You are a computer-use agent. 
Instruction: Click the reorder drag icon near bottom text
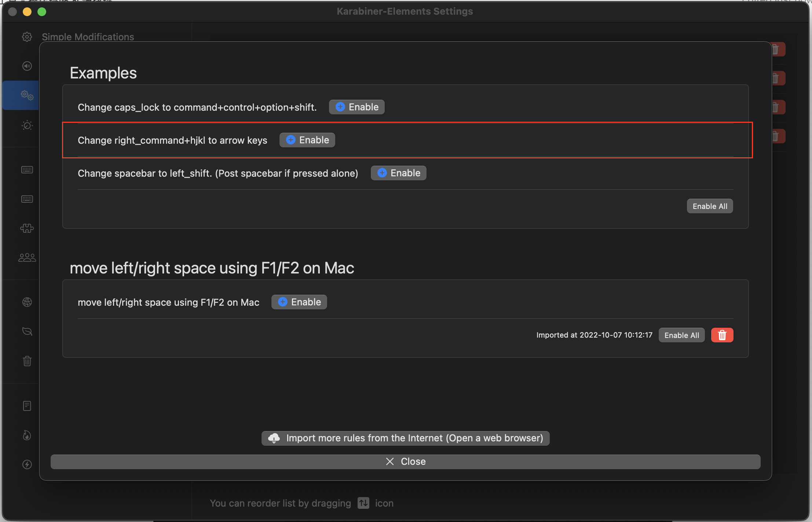coord(363,503)
